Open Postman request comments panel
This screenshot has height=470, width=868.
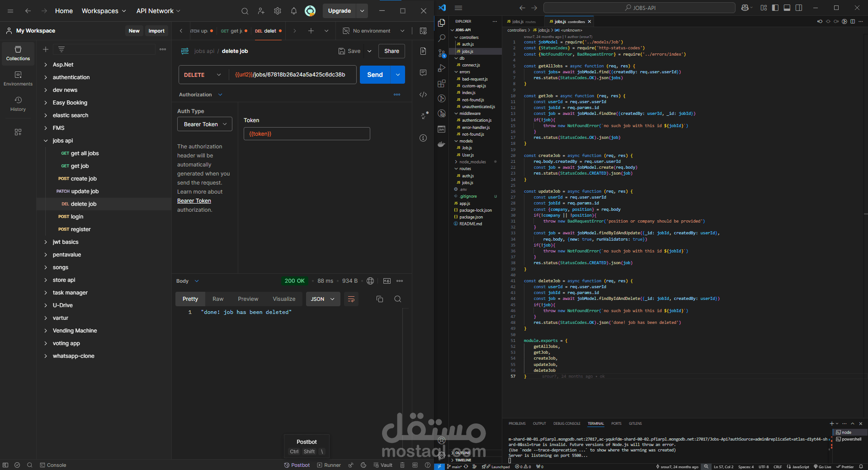423,73
